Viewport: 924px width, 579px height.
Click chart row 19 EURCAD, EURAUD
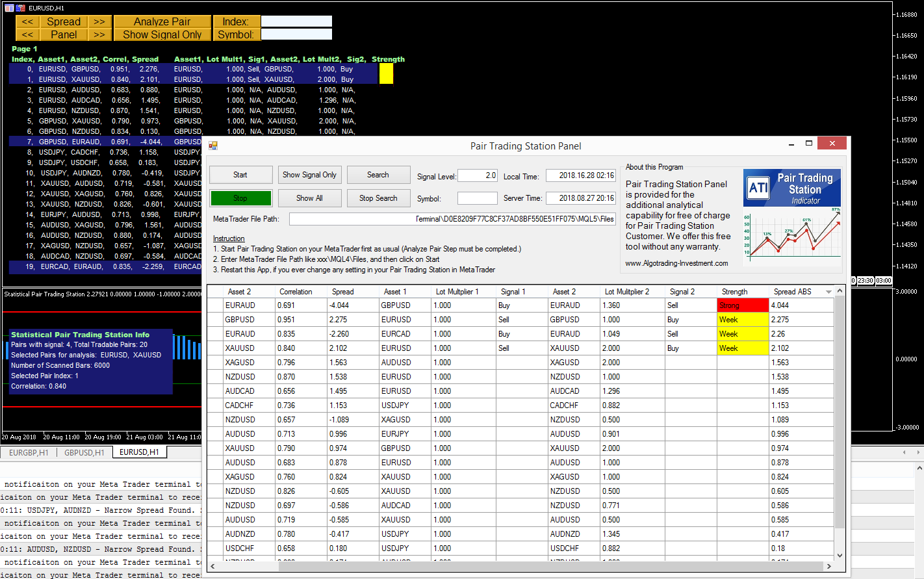pos(105,266)
